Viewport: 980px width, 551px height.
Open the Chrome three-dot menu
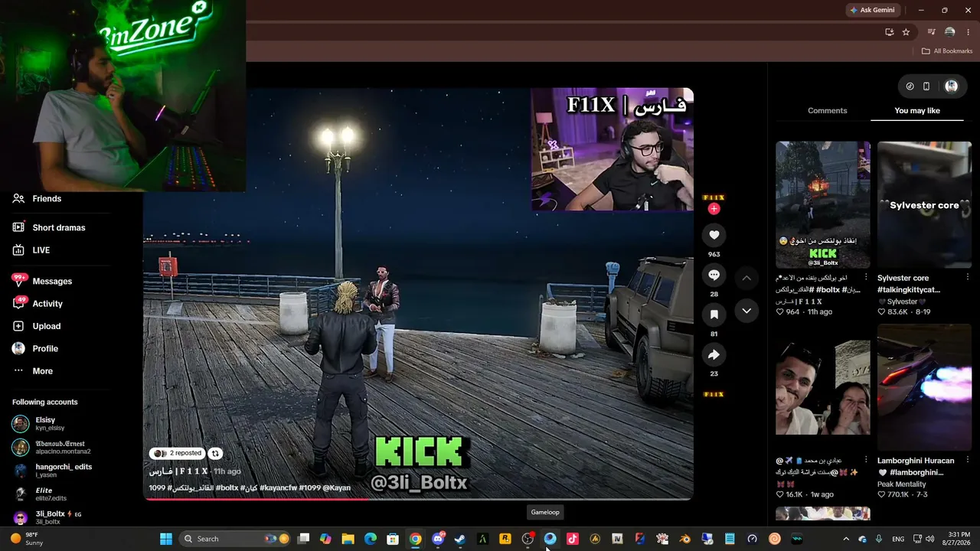[x=969, y=32]
